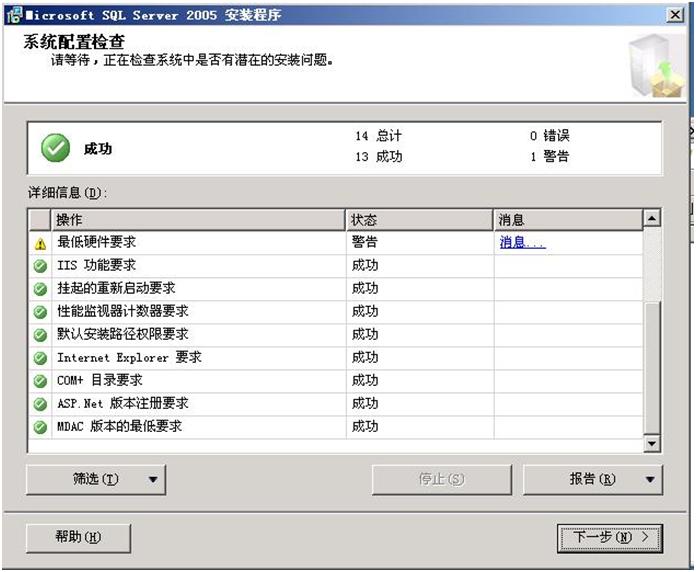The image size is (696, 572).
Task: Click the list scrollbar up arrow
Action: click(x=652, y=218)
